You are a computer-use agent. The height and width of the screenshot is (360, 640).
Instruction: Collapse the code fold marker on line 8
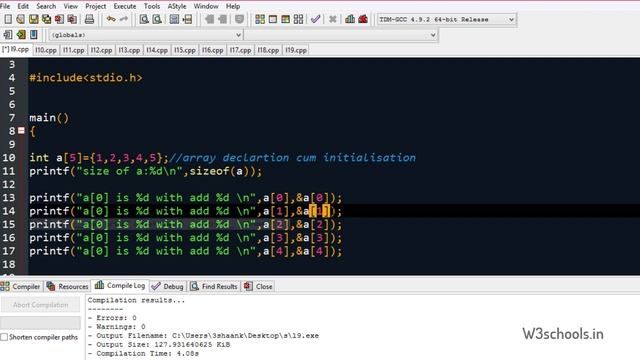click(21, 131)
